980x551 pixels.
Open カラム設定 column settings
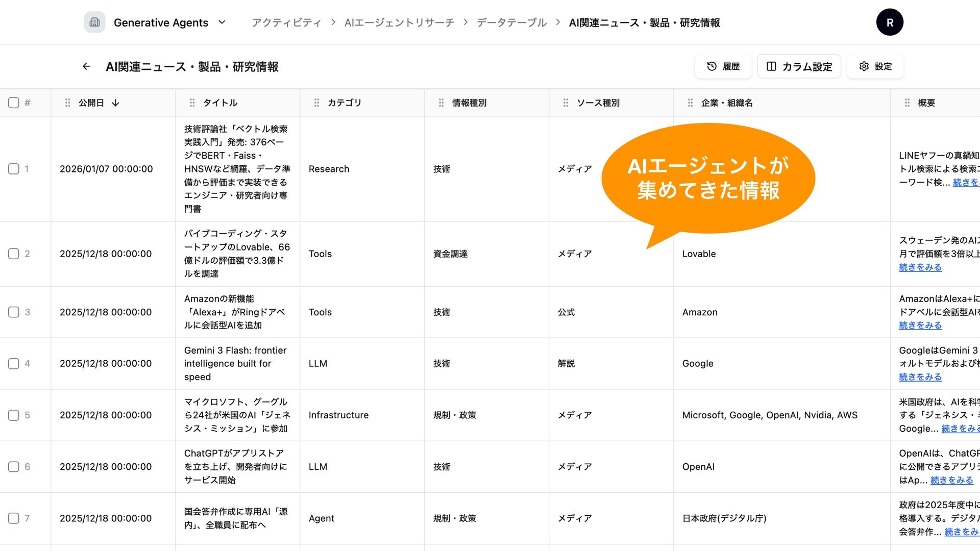799,66
